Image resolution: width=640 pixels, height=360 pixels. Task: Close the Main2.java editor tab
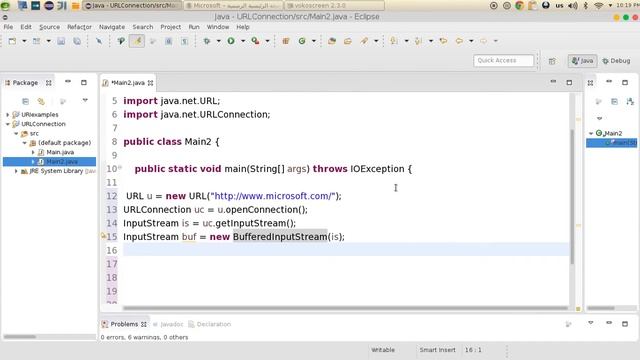pos(151,83)
